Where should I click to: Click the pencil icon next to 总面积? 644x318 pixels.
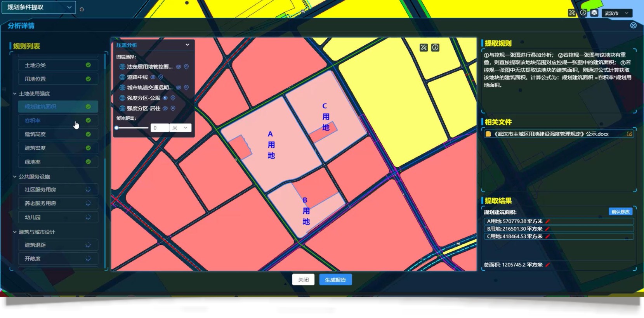coord(547,265)
